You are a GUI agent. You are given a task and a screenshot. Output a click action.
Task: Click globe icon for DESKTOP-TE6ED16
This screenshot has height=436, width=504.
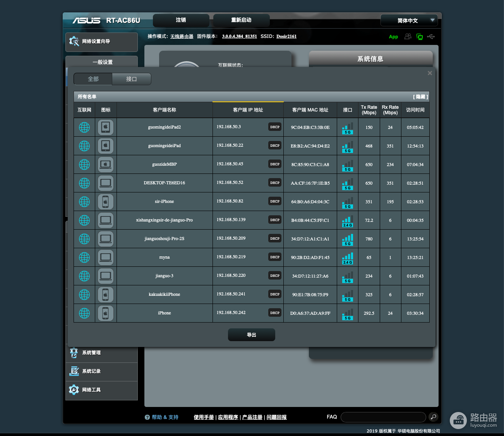coord(84,183)
